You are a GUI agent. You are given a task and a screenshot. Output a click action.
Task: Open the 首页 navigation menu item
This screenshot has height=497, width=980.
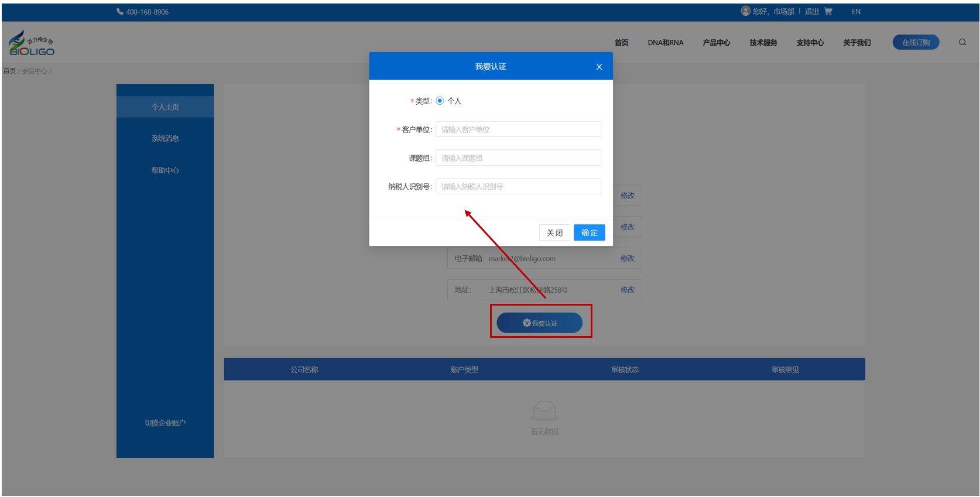click(622, 43)
